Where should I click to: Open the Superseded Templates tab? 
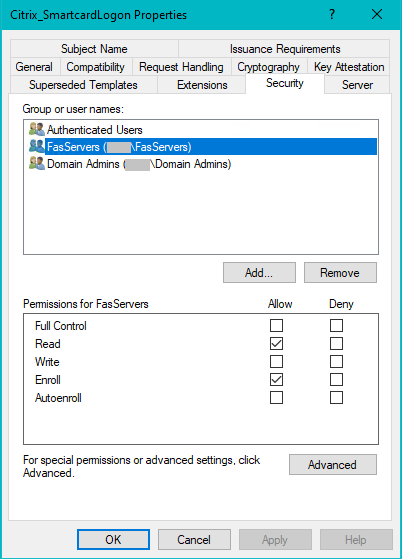click(84, 85)
